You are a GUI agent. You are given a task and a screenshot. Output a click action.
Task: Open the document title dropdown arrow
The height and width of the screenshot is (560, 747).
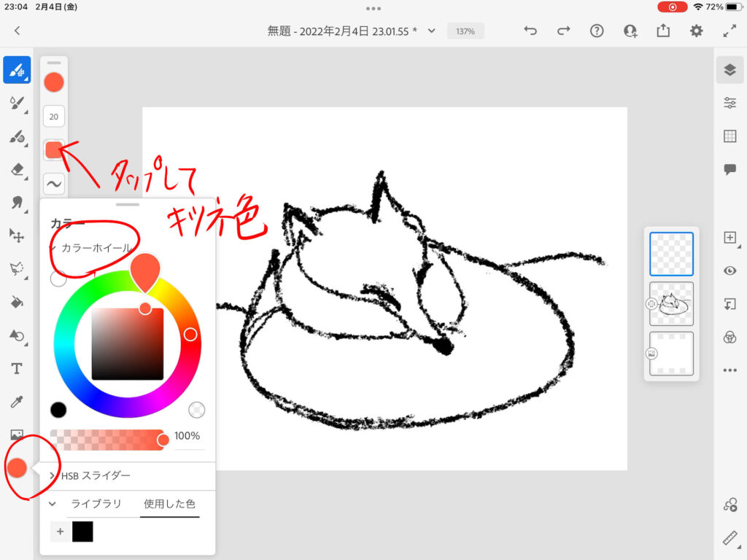(431, 31)
